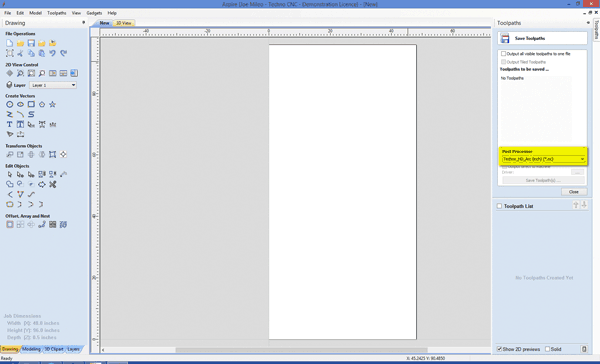
Task: Move toolpath up with the up arrow button
Action: pyautogui.click(x=576, y=205)
